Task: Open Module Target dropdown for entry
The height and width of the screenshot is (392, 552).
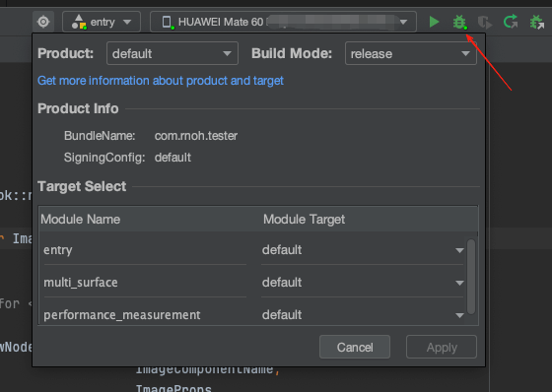Action: tap(363, 250)
